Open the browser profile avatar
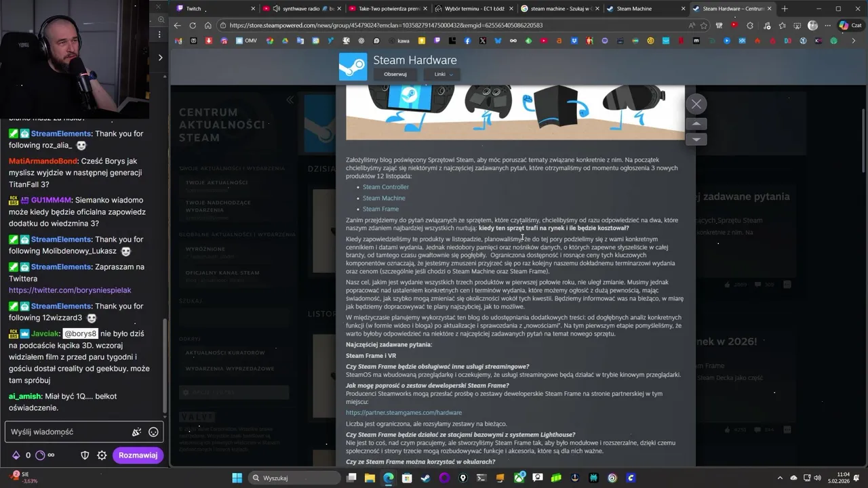Screen dimensions: 868x488 tap(812, 25)
